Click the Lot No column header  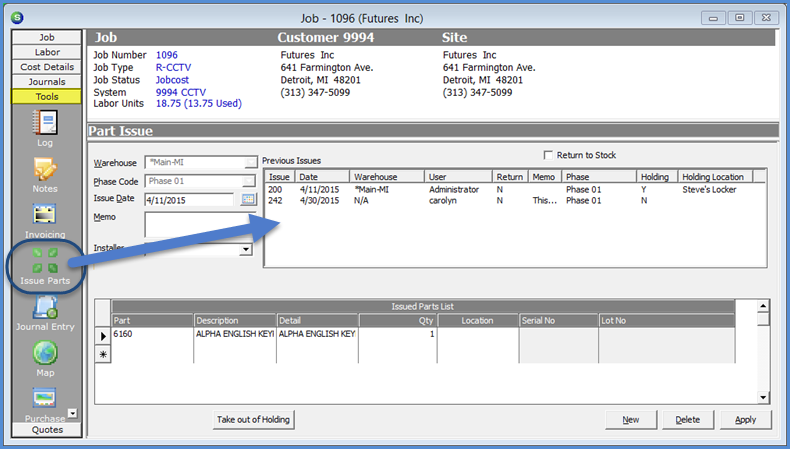tap(667, 320)
